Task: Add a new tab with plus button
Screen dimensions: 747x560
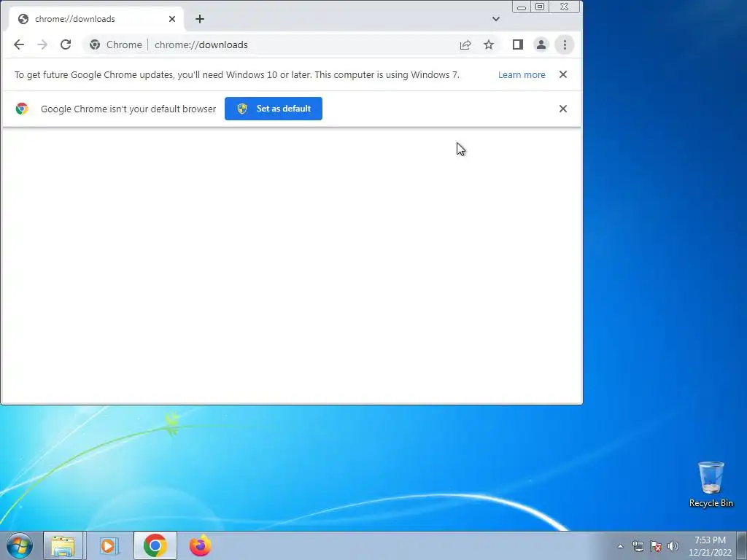Action: click(200, 19)
